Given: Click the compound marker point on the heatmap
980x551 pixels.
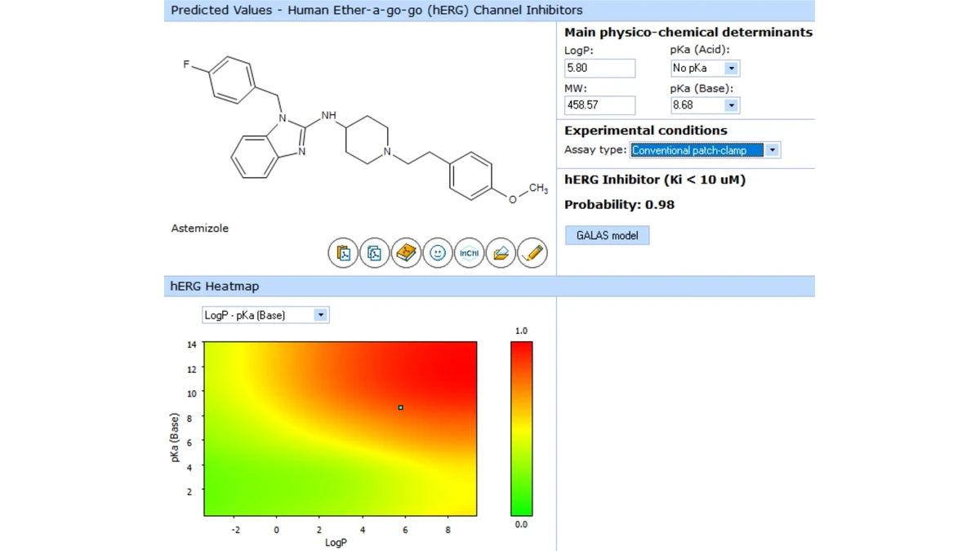Looking at the screenshot, I should point(400,407).
